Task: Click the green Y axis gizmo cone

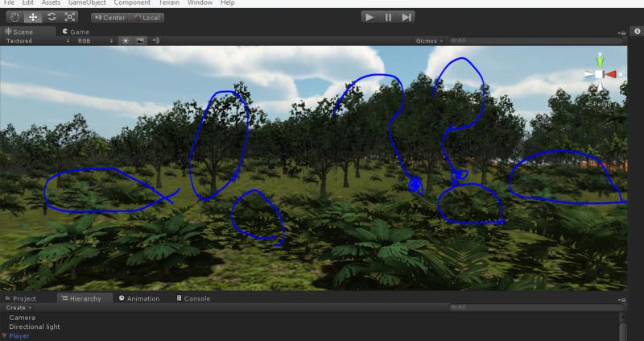Action: point(600,61)
